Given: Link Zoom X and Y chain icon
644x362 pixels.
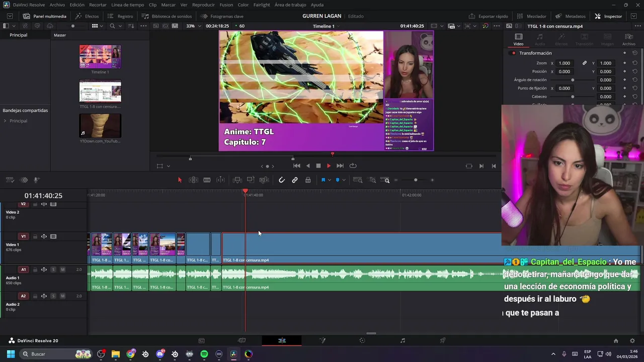Looking at the screenshot, I should (x=585, y=63).
